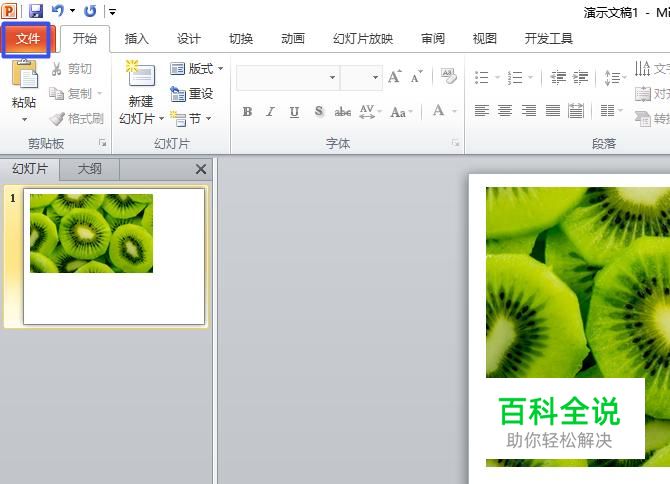Expand the 复制 dropdown arrow
Screen dimensions: 670x484
(100, 93)
